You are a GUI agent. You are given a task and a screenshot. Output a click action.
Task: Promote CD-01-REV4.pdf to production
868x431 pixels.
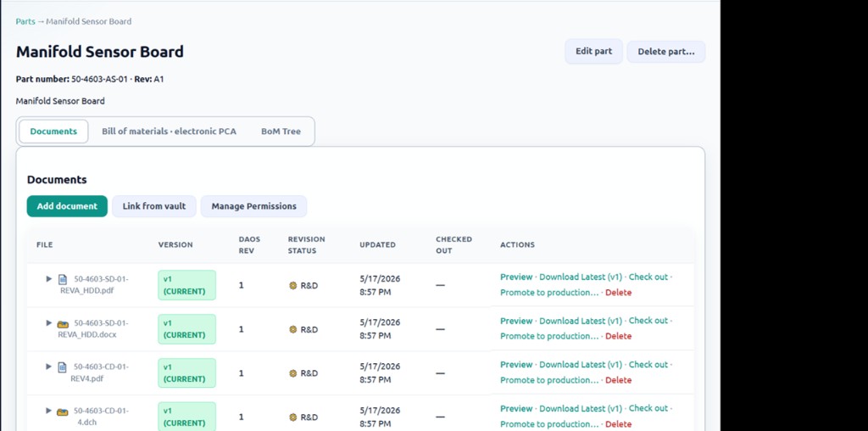[x=549, y=380]
